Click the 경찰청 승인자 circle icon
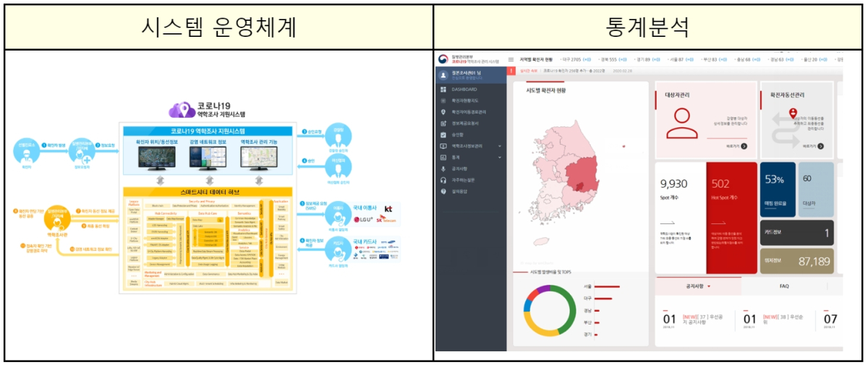 pyautogui.click(x=338, y=137)
